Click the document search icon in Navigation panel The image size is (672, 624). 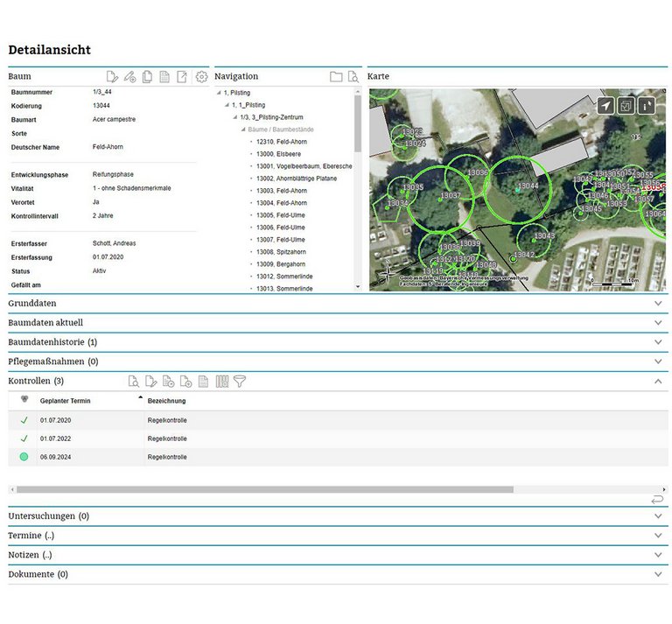(353, 77)
